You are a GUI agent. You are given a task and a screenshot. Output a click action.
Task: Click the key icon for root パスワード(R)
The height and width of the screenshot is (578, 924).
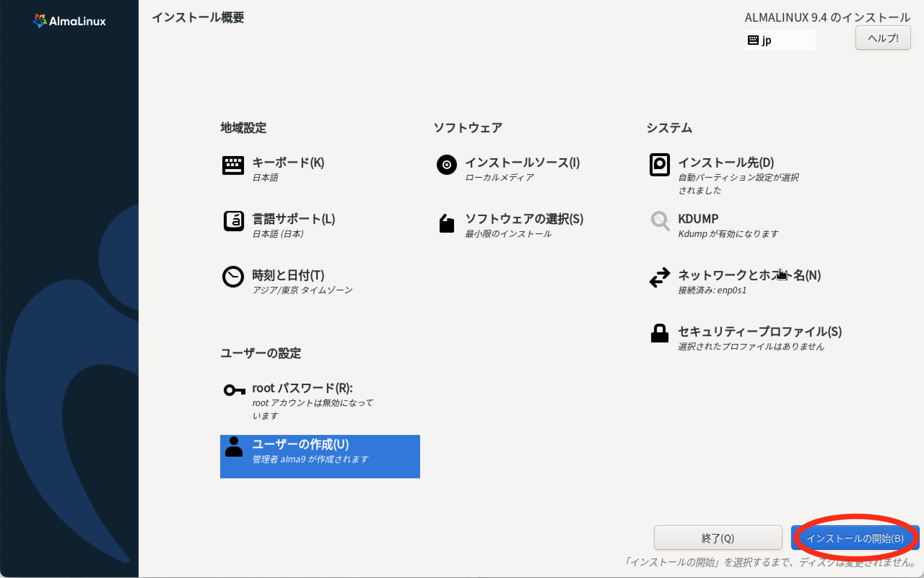click(234, 390)
